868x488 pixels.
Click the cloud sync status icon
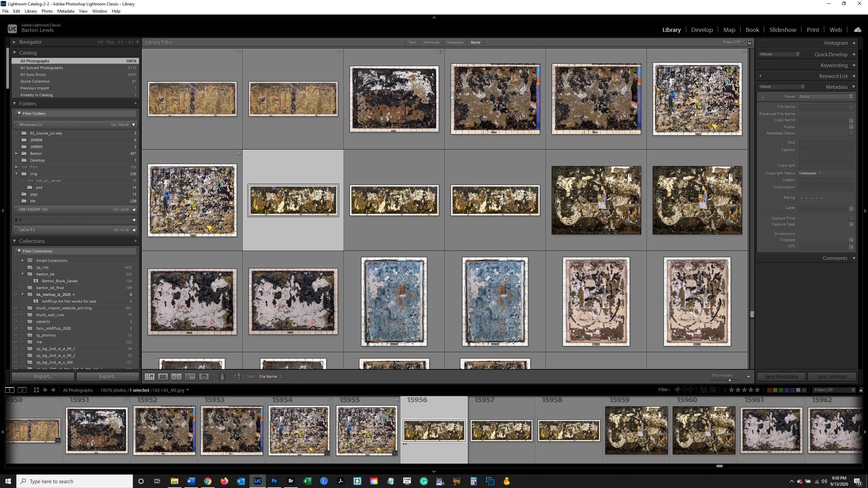[857, 30]
